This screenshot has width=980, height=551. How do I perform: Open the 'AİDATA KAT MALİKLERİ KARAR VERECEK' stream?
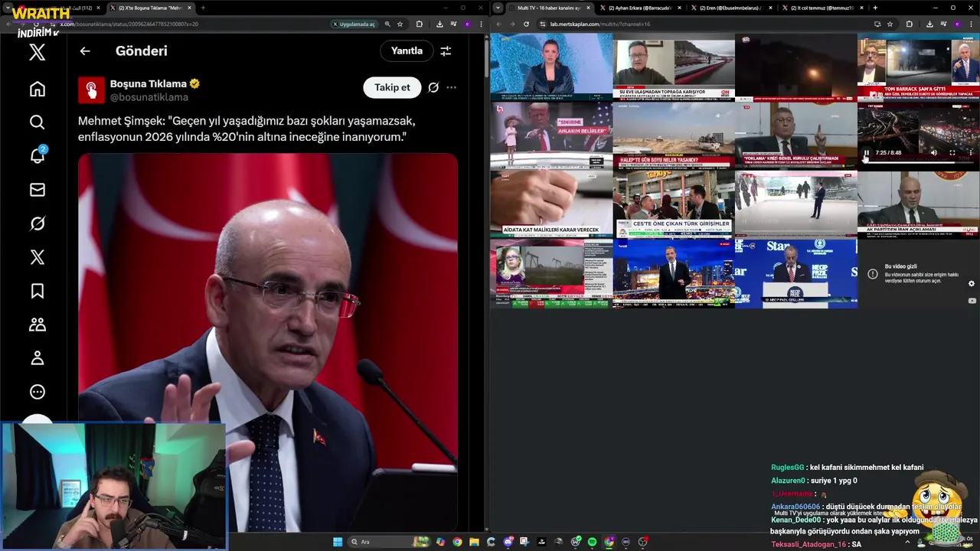(551, 204)
